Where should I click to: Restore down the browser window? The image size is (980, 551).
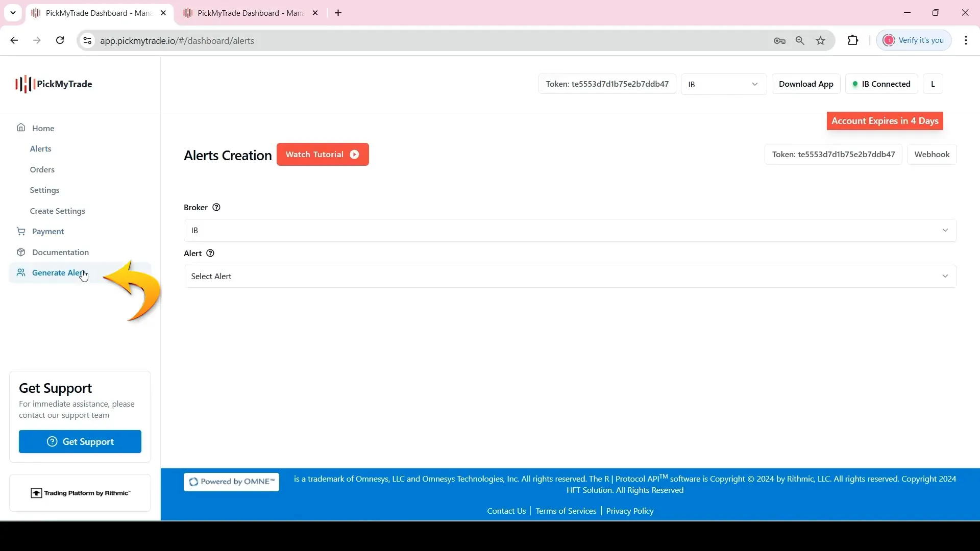tap(936, 13)
